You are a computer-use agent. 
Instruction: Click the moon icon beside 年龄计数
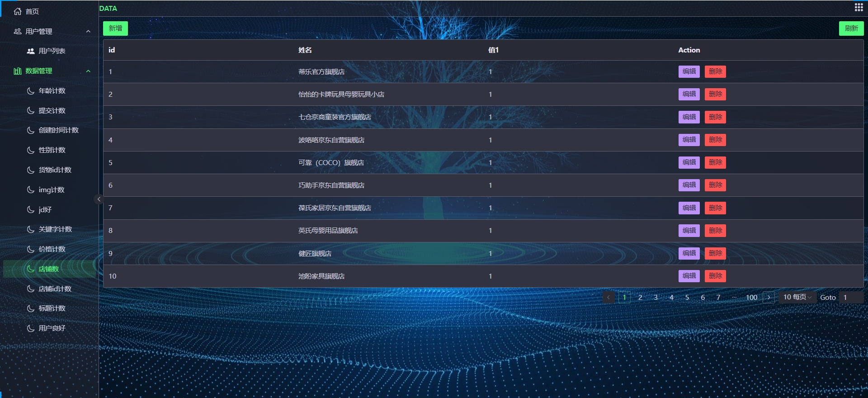pos(31,91)
